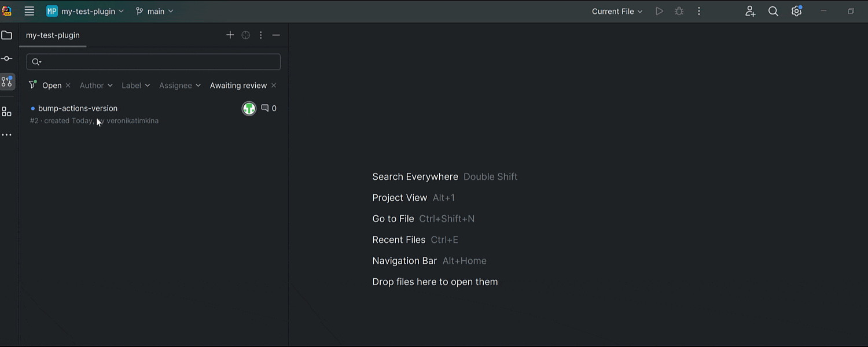Run the current configuration with the play icon

pyautogui.click(x=659, y=11)
